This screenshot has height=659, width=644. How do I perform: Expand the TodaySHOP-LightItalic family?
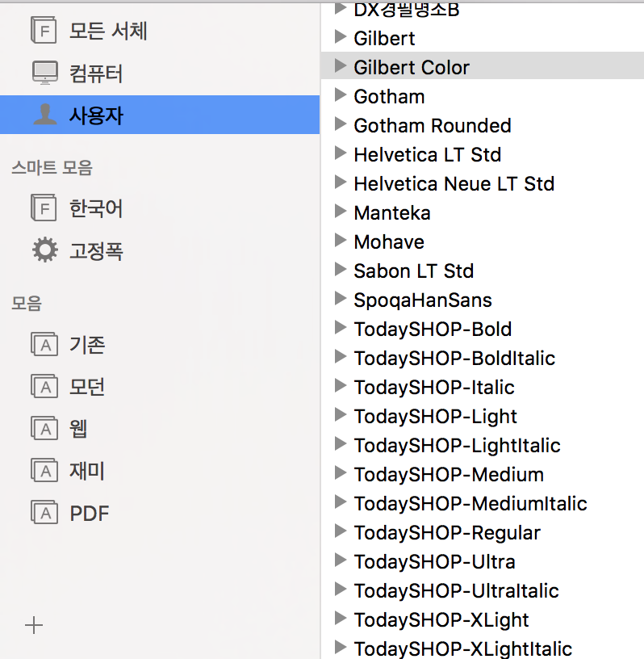coord(341,444)
